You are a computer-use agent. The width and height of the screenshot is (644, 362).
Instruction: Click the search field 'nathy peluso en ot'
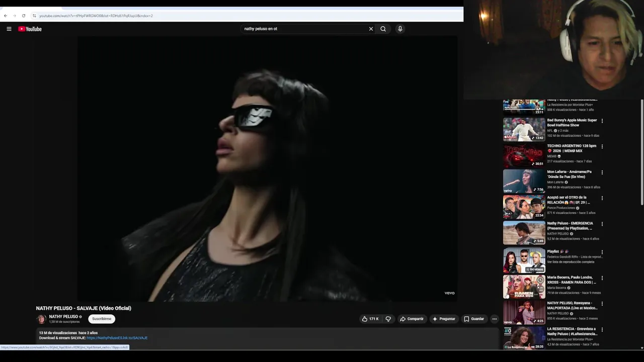304,29
